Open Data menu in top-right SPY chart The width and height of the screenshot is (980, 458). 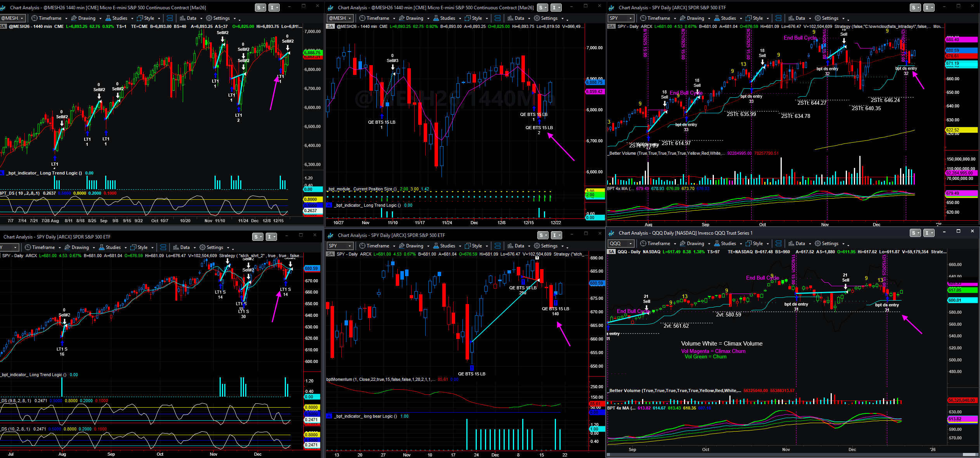[x=797, y=18]
